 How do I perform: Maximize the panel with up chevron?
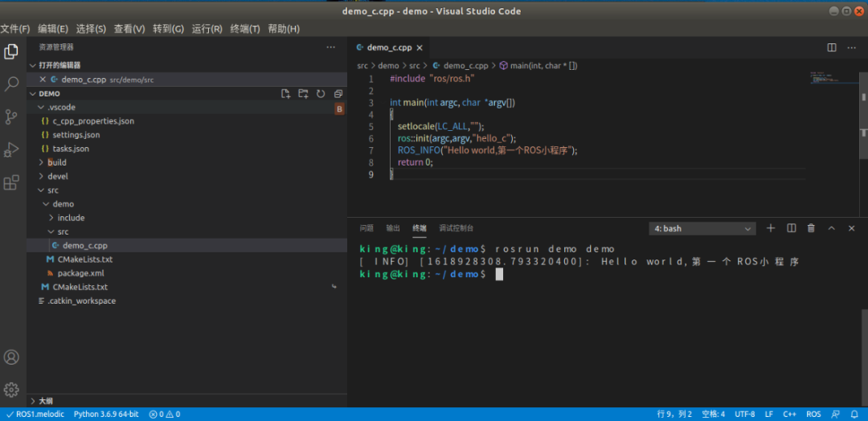(831, 228)
